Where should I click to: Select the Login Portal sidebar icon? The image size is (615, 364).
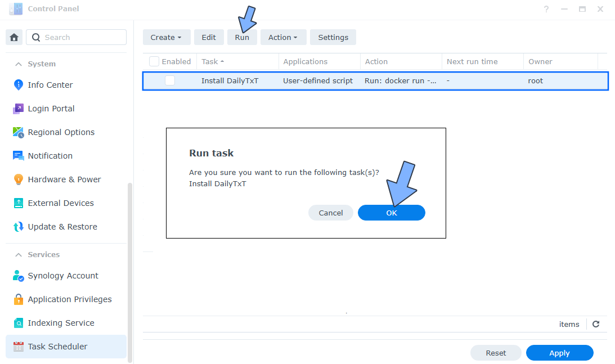pos(17,109)
